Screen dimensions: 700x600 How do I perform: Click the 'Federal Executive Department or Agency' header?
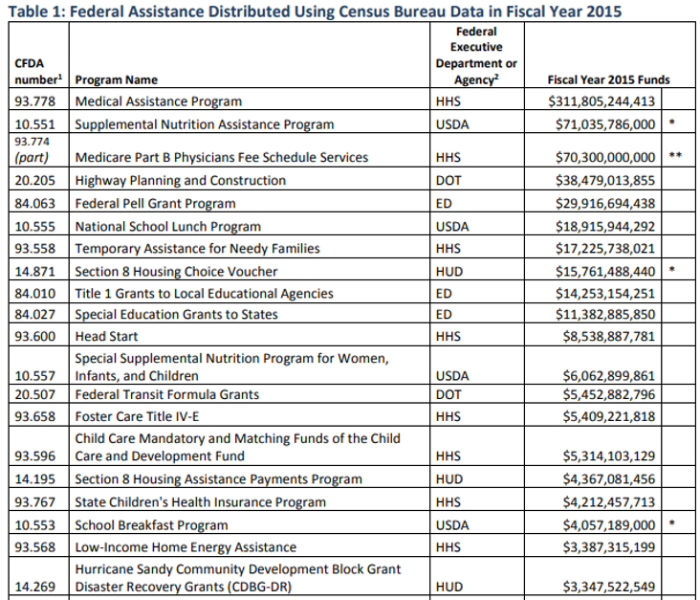point(475,56)
